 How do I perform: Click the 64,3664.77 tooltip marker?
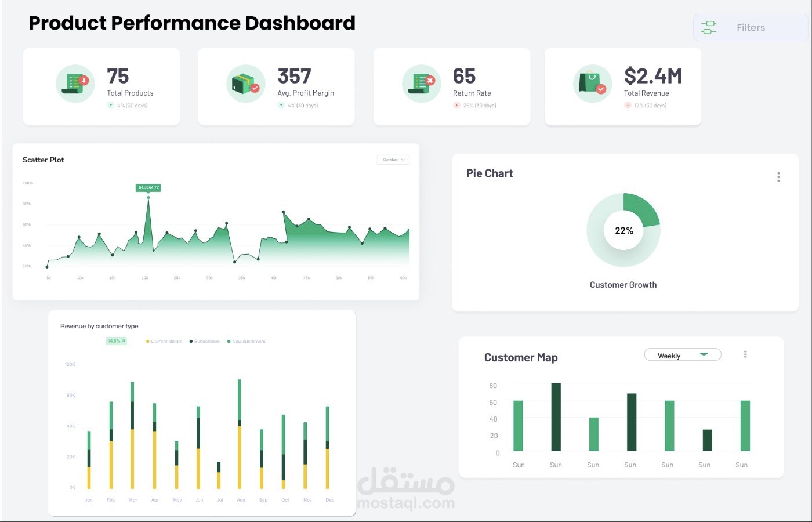click(148, 187)
